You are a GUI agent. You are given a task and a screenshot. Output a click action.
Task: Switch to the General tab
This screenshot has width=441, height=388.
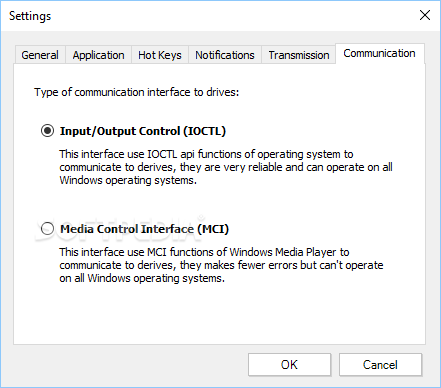40,55
